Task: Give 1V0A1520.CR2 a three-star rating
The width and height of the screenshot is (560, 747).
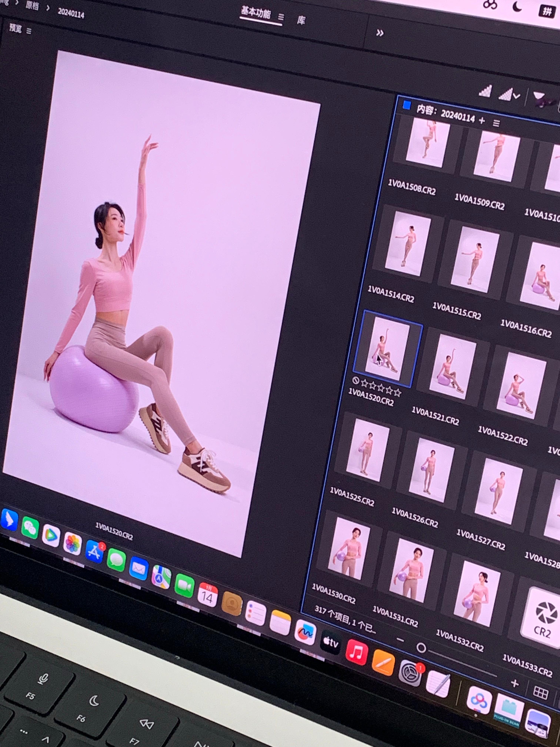Action: pyautogui.click(x=381, y=388)
